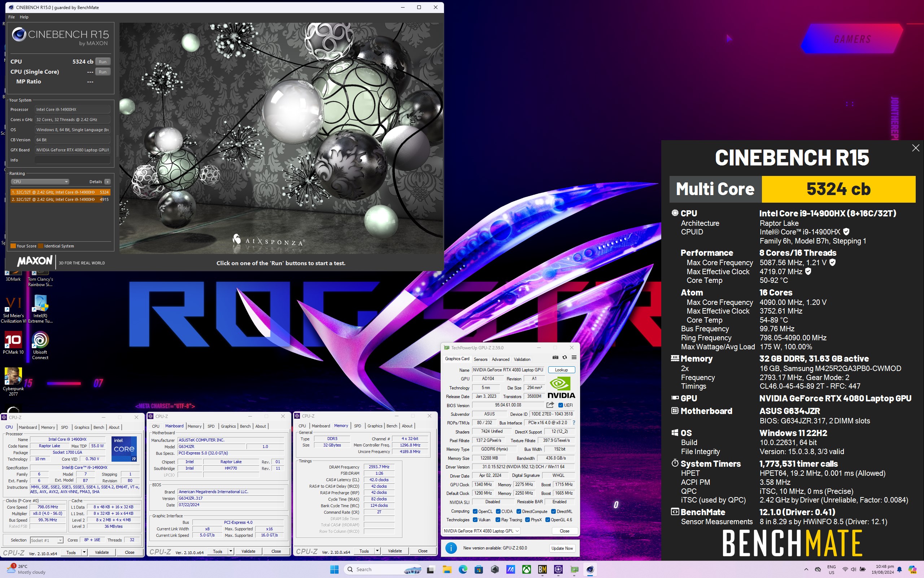Open Tools dropdown arrow in CPU-Z Memory window
This screenshot has width=924, height=578.
pos(377,551)
